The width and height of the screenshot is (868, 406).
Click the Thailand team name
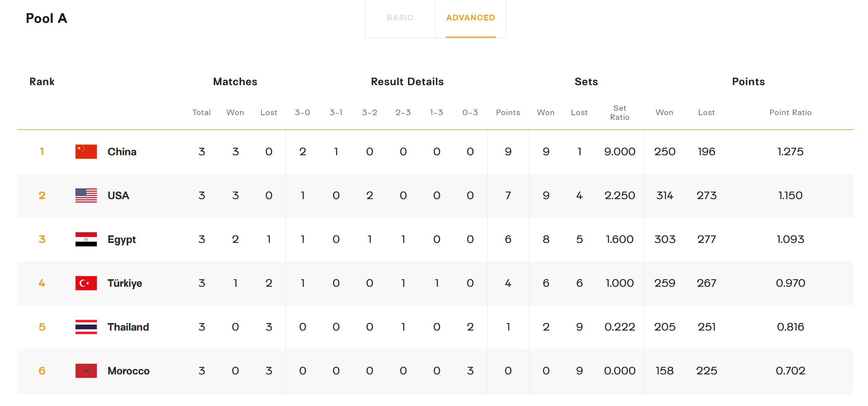(128, 327)
